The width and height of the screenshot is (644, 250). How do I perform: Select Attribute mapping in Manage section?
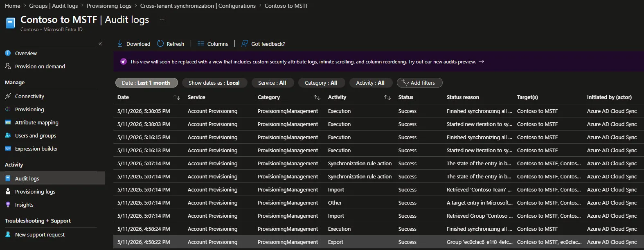37,122
